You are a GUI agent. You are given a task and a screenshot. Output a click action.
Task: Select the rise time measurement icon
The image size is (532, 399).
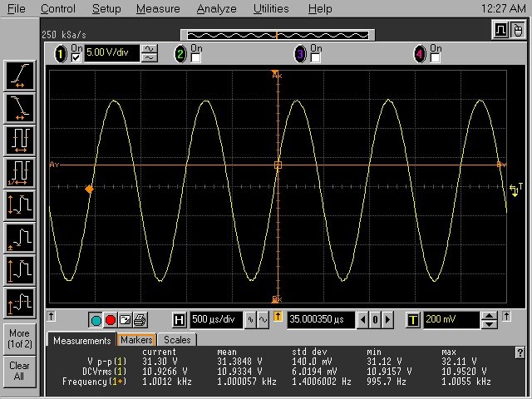pyautogui.click(x=20, y=76)
